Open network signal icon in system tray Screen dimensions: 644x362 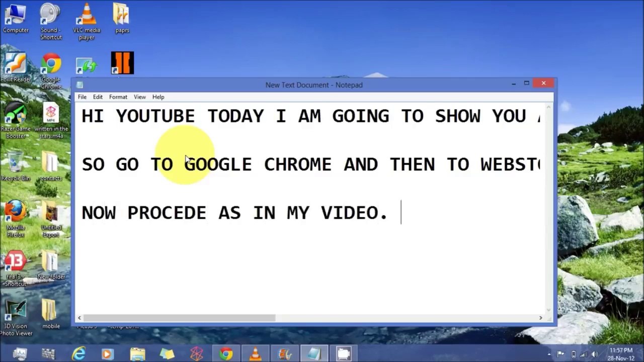(584, 354)
